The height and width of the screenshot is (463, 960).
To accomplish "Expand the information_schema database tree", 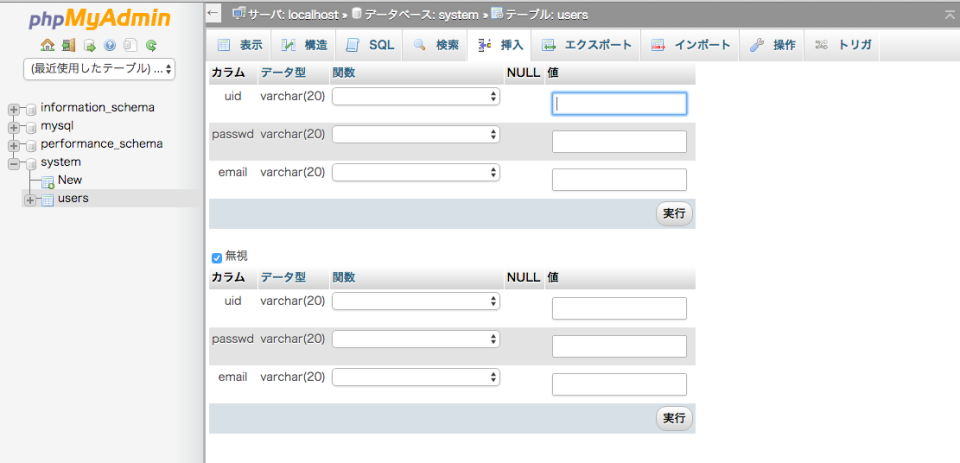I will [x=14, y=109].
